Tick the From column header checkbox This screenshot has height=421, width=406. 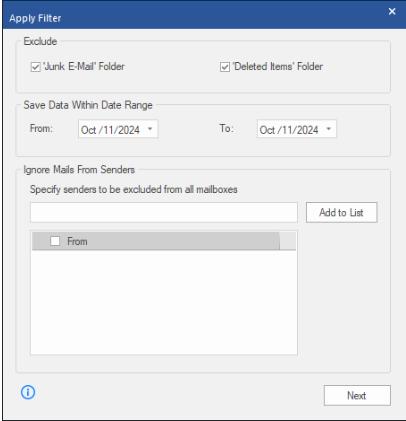click(x=55, y=241)
